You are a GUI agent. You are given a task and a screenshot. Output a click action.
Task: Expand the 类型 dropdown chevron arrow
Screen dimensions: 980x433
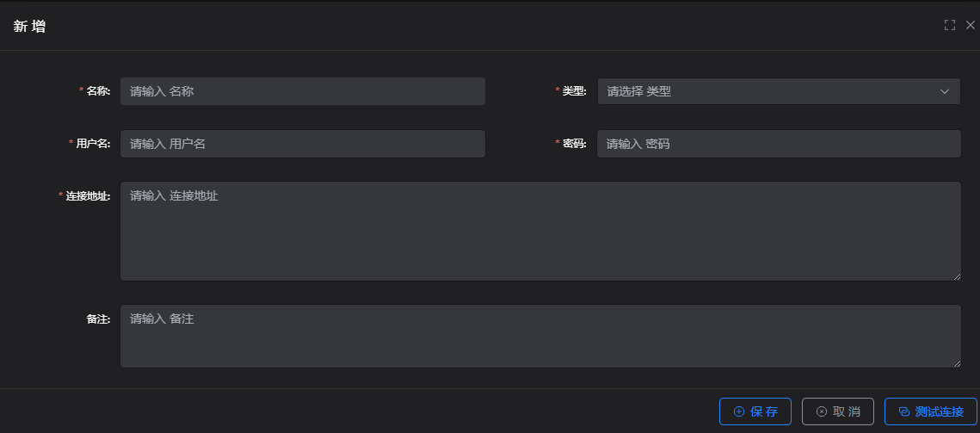pos(944,91)
